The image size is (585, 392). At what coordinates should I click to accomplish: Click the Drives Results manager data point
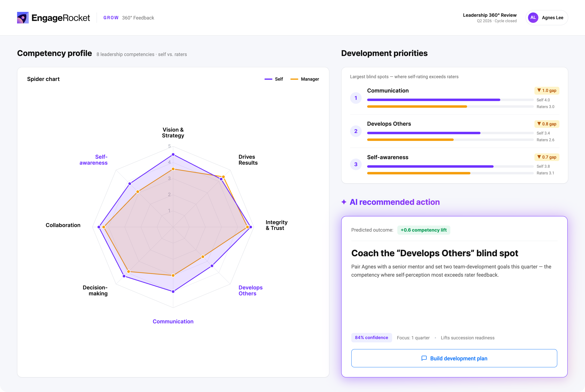pos(223,177)
